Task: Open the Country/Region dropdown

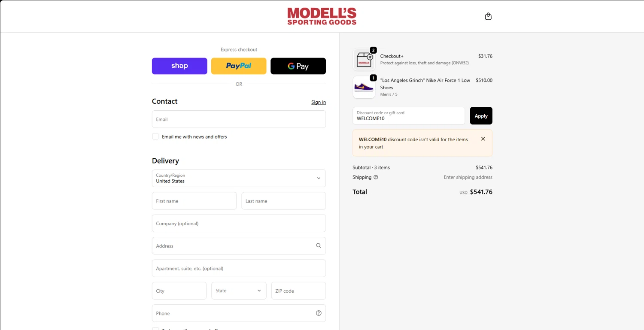Action: point(239,178)
